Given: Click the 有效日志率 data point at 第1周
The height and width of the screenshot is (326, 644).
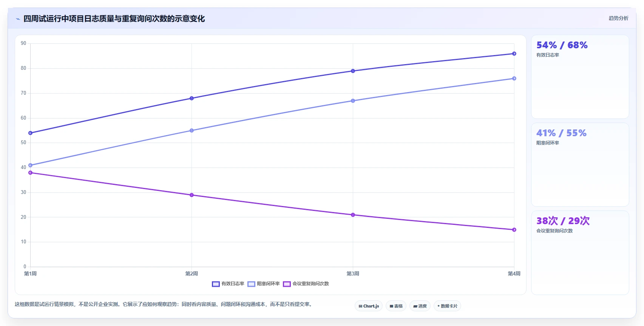Looking at the screenshot, I should tap(30, 133).
